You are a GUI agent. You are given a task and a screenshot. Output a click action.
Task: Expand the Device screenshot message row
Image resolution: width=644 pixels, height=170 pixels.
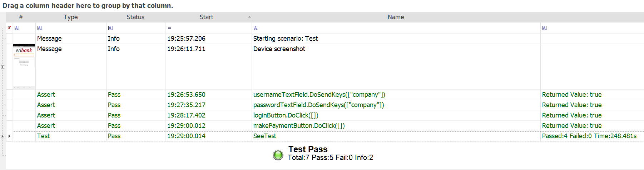click(3, 67)
